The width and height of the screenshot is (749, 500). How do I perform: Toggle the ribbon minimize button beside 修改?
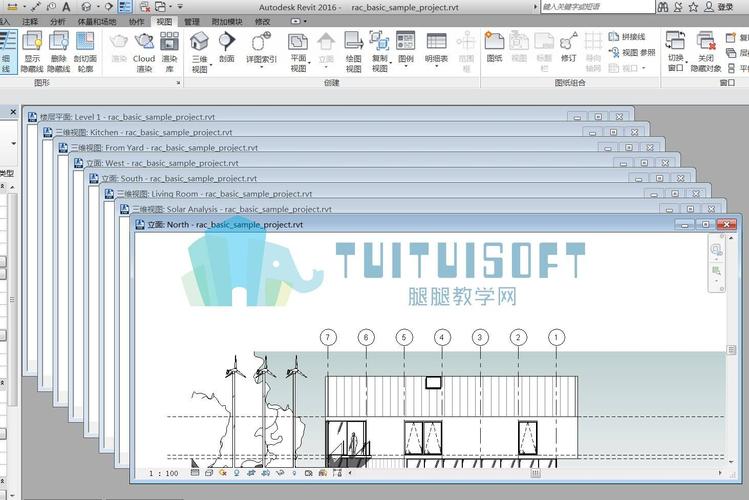[296, 21]
